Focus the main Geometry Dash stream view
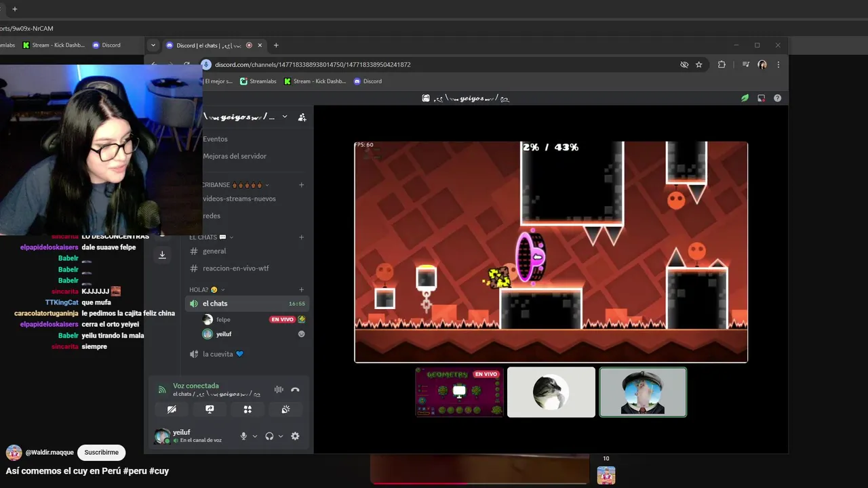This screenshot has height=488, width=868. pos(551,252)
